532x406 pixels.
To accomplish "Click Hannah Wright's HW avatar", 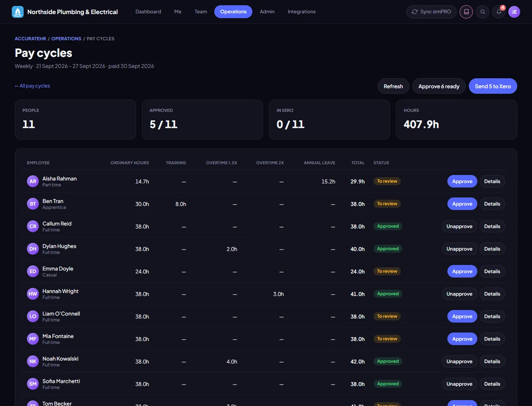I will (x=33, y=294).
